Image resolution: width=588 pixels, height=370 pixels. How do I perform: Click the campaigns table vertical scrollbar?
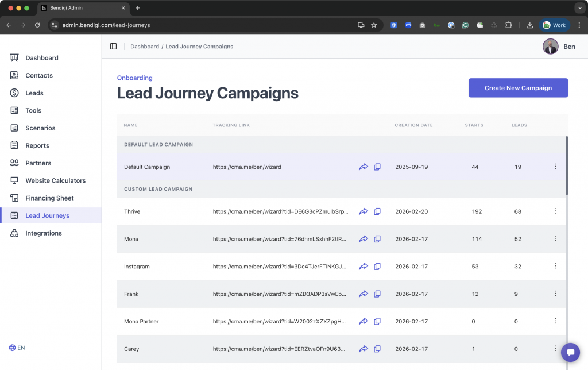tap(567, 165)
